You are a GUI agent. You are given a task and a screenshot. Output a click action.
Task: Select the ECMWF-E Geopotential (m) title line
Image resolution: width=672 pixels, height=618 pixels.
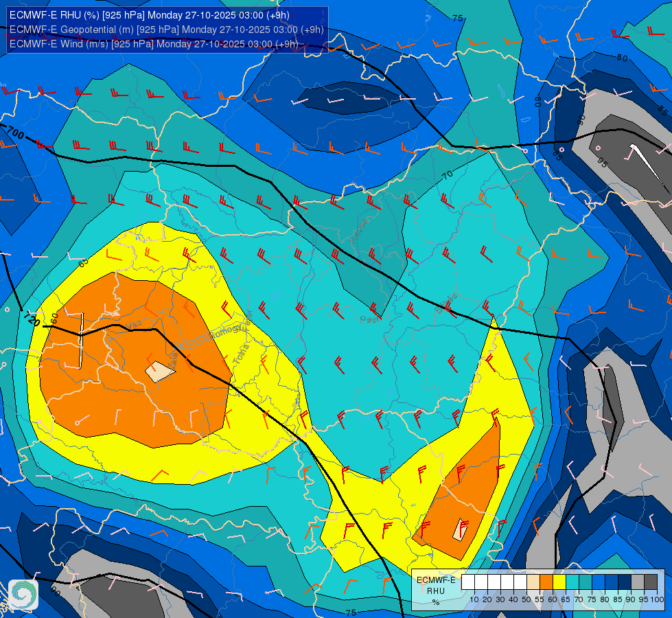click(x=166, y=30)
